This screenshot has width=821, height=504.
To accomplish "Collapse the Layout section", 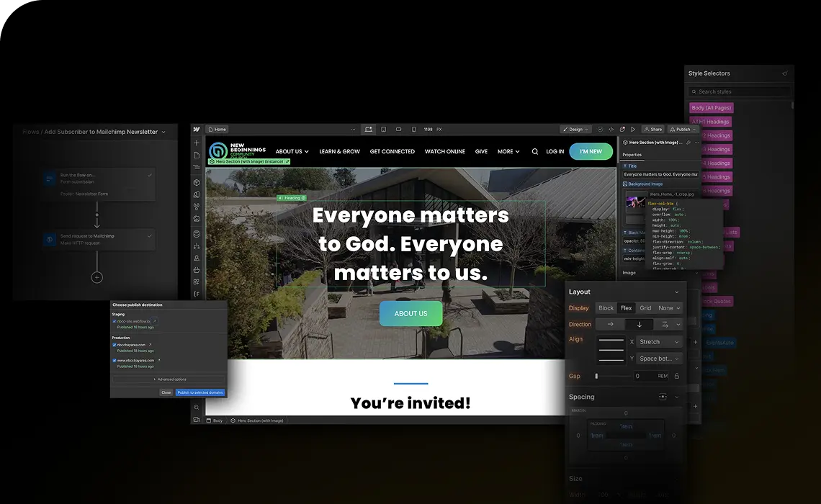I will click(676, 292).
